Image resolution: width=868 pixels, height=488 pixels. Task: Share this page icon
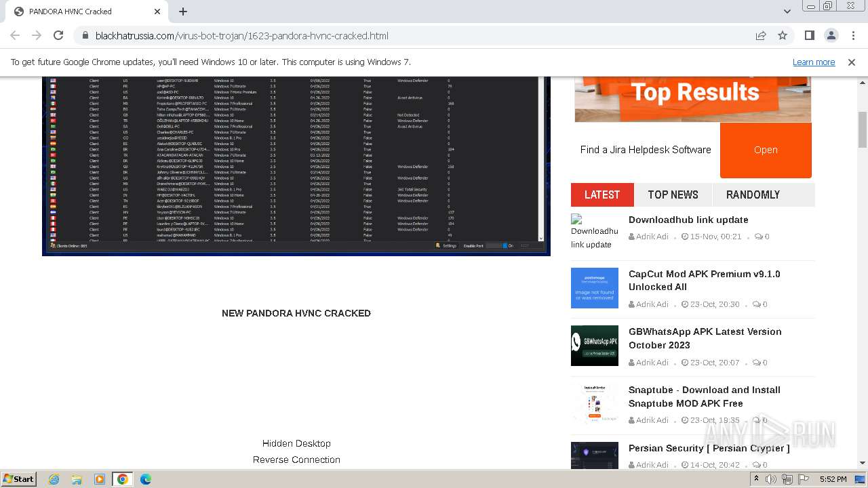761,35
